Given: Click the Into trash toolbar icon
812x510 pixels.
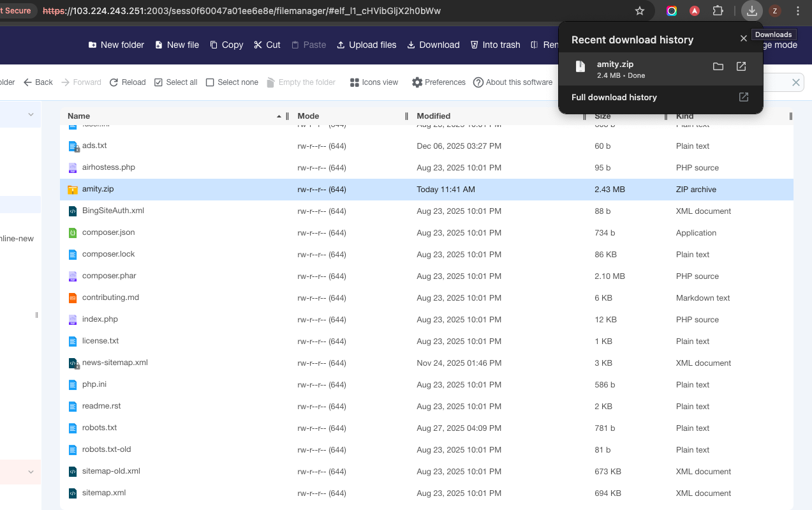Looking at the screenshot, I should [x=474, y=45].
